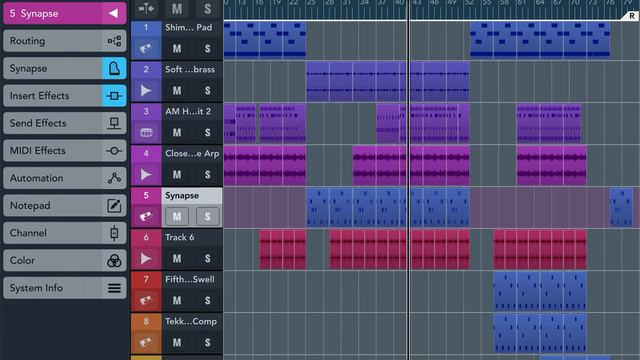Open the System Info section
Image resolution: width=640 pixels, height=360 pixels.
point(64,288)
